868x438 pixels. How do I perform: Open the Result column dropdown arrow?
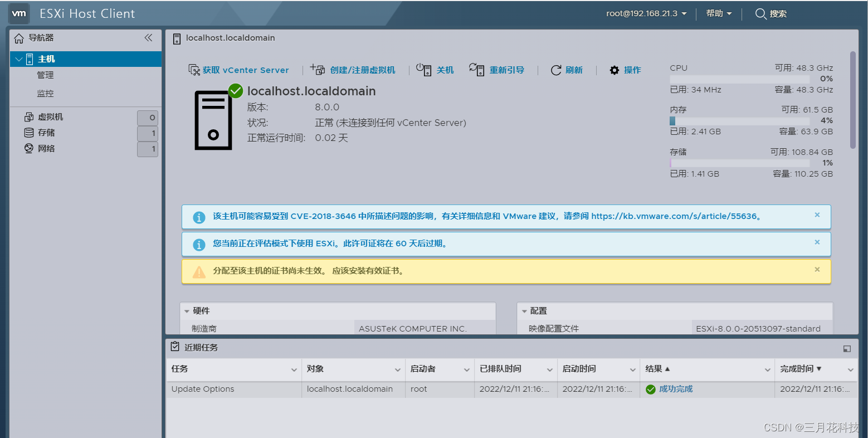pos(767,369)
